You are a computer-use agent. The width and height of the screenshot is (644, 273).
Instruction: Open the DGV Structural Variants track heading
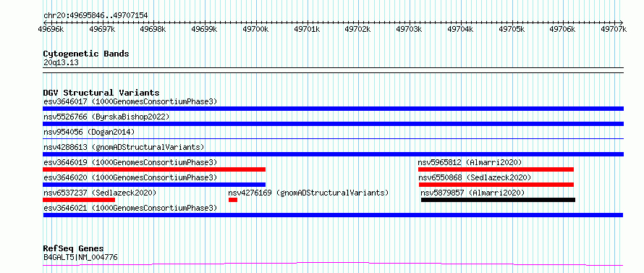101,93
